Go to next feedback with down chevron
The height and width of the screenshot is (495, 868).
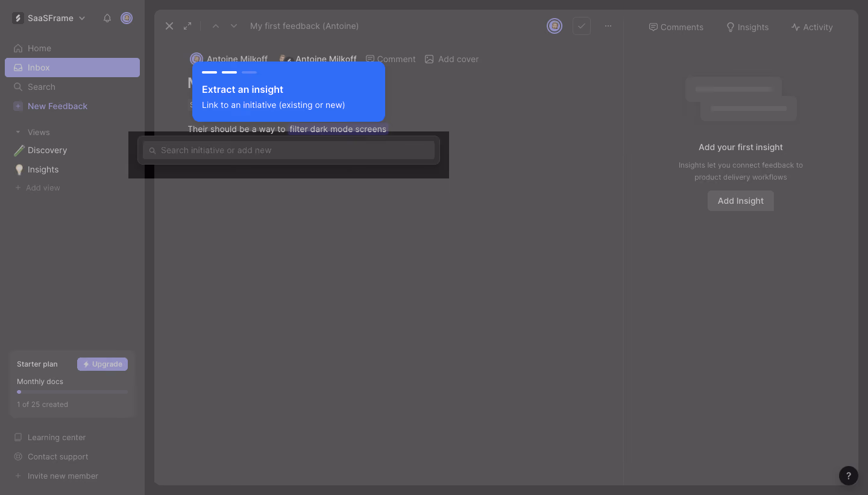[234, 26]
